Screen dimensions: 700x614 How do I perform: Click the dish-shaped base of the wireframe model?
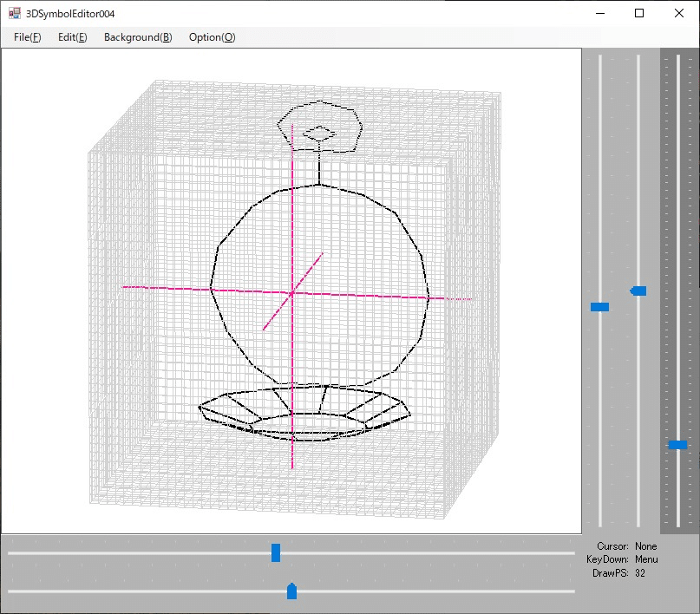[304, 412]
